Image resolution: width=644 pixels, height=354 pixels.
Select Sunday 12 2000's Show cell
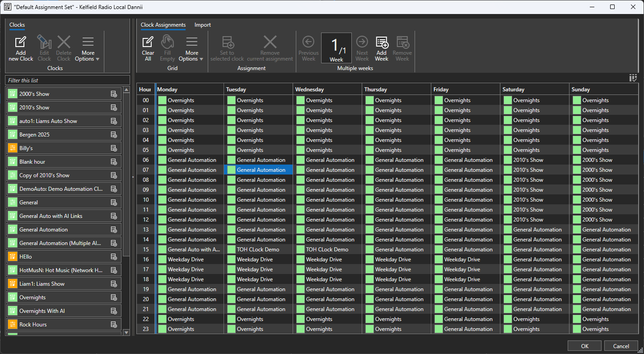[604, 220]
